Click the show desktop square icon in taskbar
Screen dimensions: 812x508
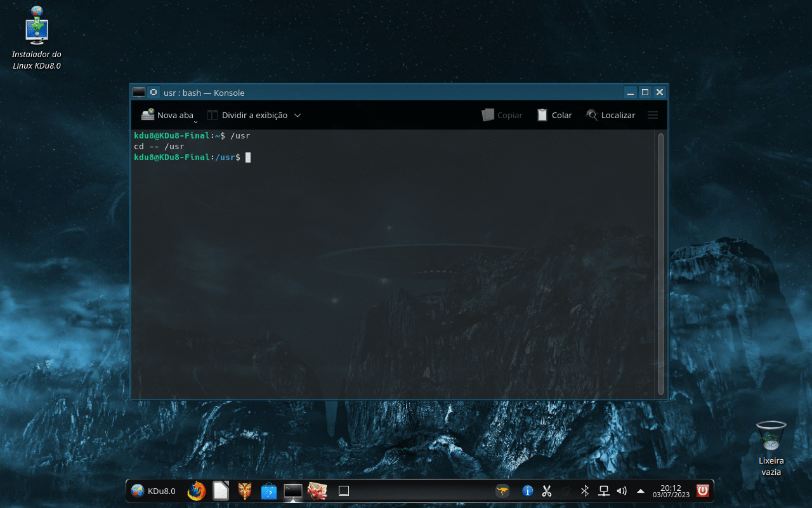[344, 491]
